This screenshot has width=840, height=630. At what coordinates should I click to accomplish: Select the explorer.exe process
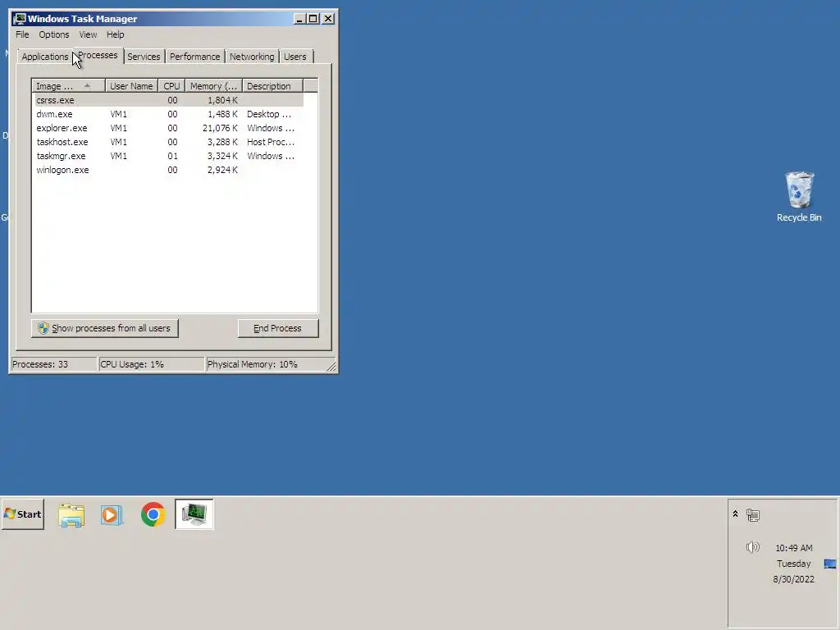[169, 128]
